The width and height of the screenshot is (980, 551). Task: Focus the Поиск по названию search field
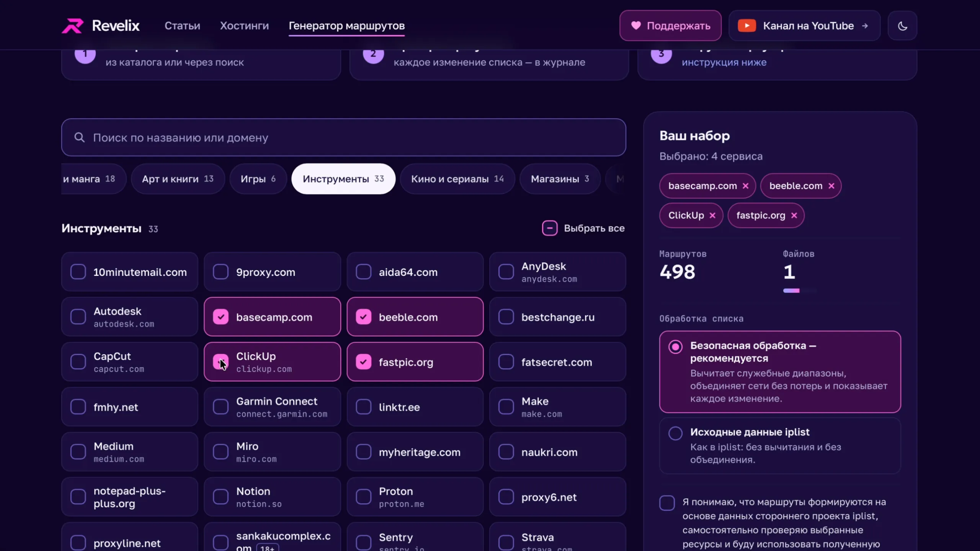pyautogui.click(x=343, y=137)
